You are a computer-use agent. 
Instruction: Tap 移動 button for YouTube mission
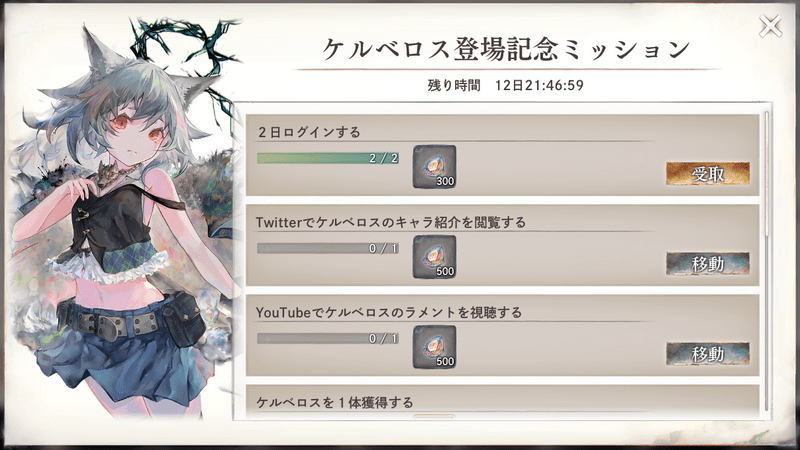coord(708,354)
